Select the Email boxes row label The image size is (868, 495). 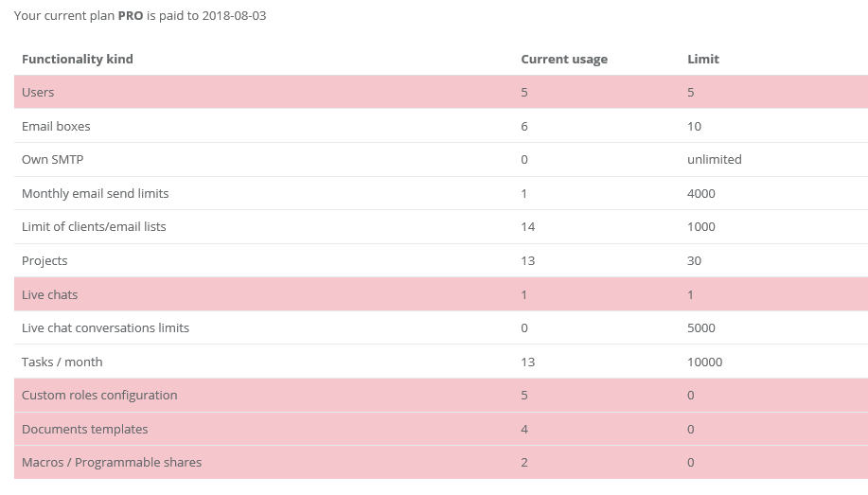(56, 126)
